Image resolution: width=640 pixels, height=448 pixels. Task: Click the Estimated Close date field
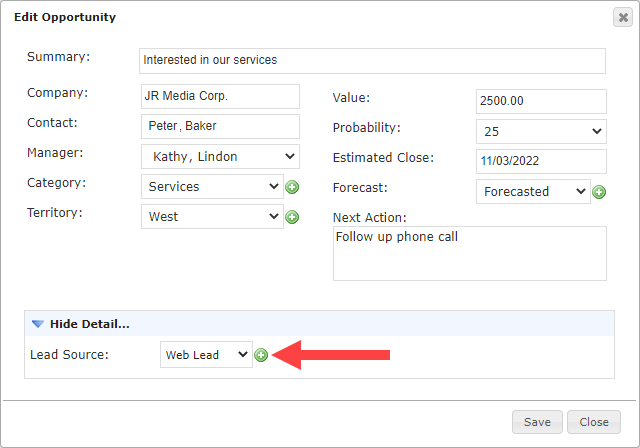(x=541, y=161)
